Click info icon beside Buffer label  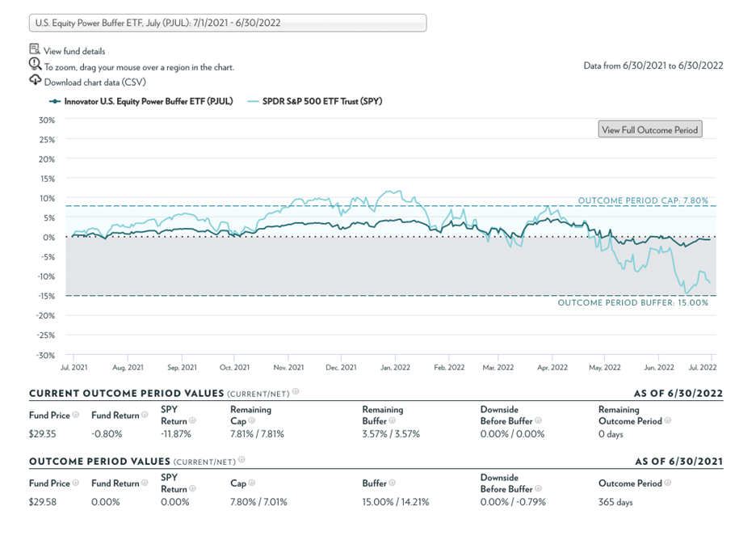pos(392,483)
